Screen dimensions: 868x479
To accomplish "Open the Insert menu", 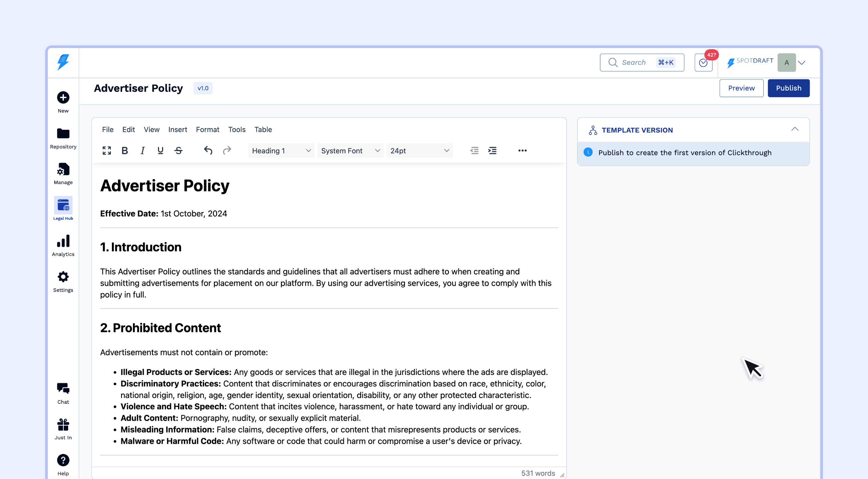I will click(178, 129).
